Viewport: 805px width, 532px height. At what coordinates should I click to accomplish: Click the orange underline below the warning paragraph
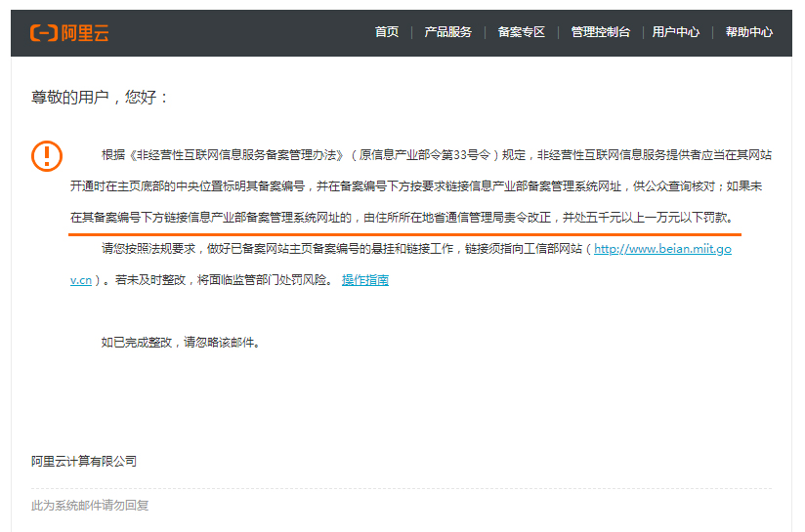[405, 233]
